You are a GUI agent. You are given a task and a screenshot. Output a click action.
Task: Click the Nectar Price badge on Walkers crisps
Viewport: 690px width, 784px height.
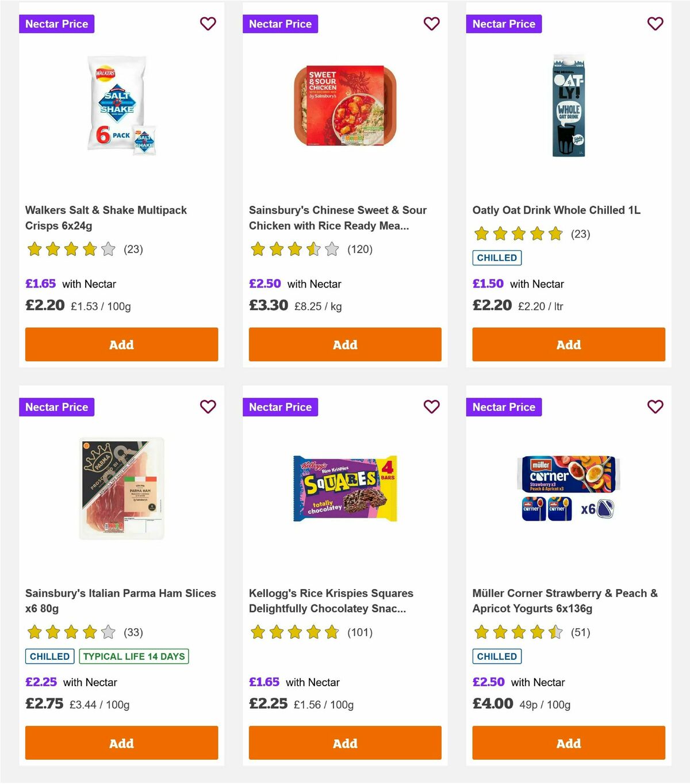point(57,24)
